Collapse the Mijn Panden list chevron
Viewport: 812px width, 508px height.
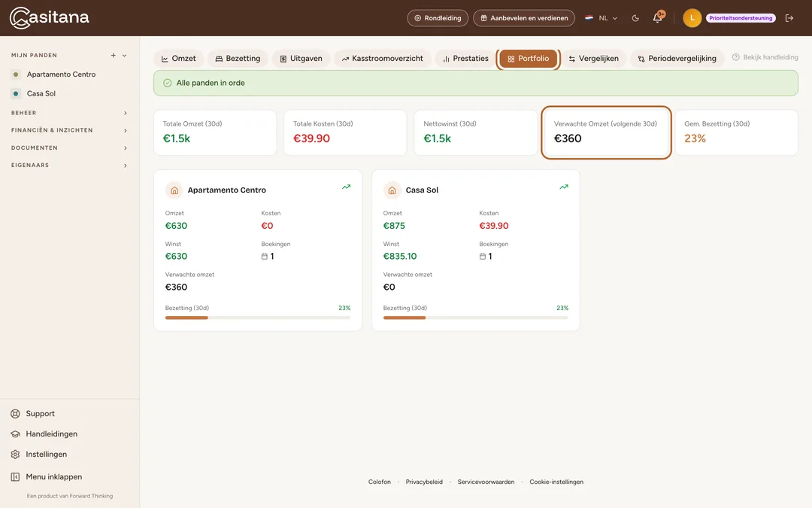pos(124,56)
